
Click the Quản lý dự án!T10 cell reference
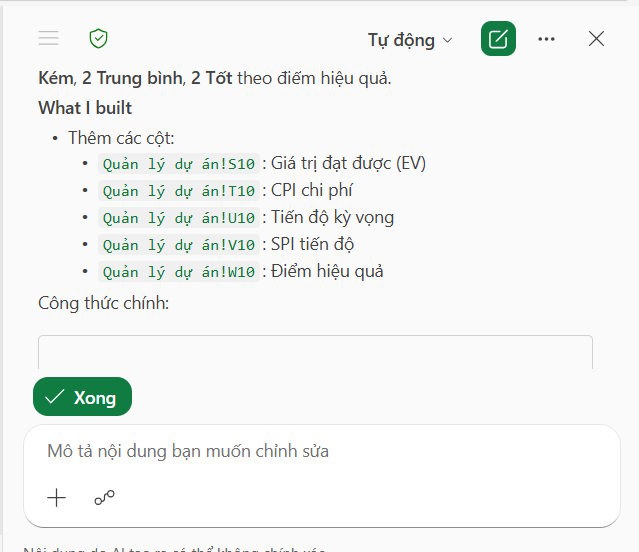(x=178, y=191)
